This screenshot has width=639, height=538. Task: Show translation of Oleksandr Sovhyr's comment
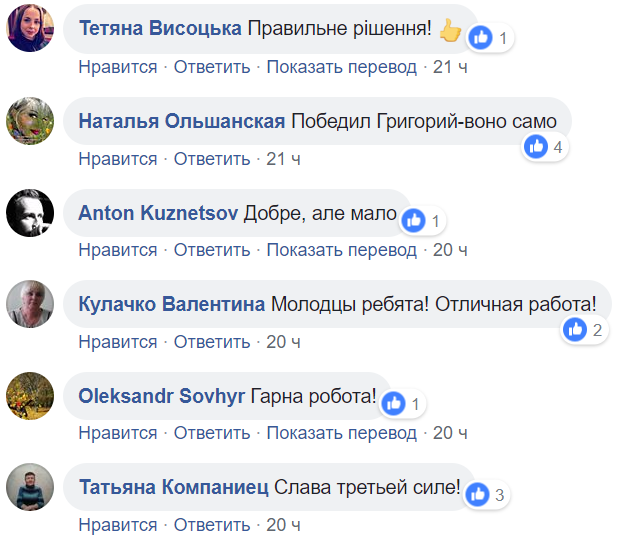pos(341,433)
